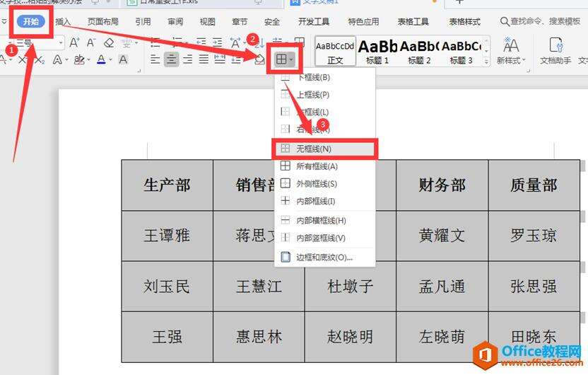Switch to the 插入 tab
This screenshot has width=588, height=375.
click(63, 22)
